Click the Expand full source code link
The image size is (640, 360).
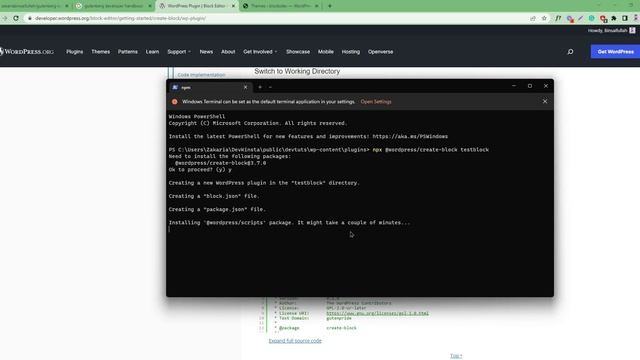coord(295,341)
